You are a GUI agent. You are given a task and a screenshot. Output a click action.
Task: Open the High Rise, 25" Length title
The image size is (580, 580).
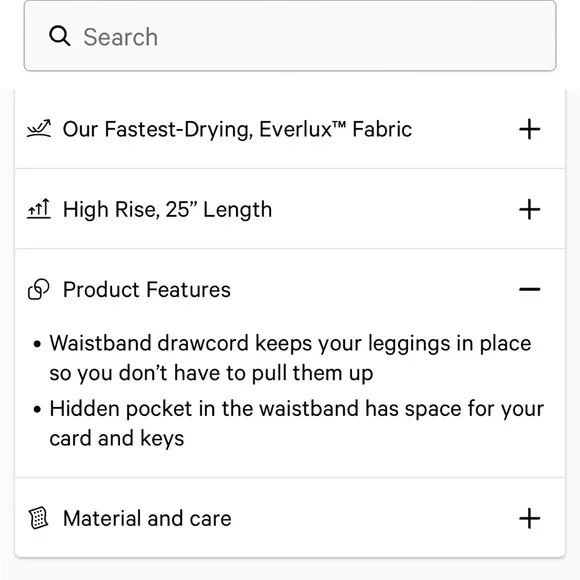(168, 210)
